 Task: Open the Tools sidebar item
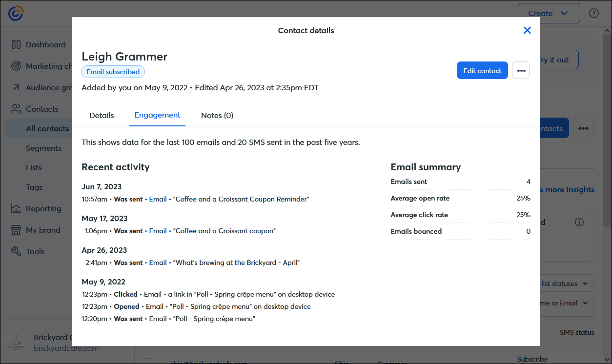click(x=28, y=251)
